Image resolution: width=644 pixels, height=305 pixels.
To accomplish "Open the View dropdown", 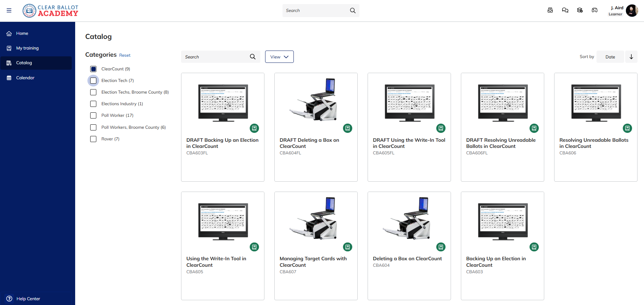I will tap(279, 57).
